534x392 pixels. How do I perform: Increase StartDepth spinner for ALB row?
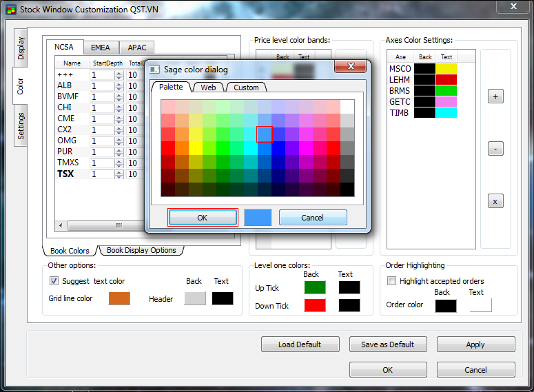(x=119, y=83)
